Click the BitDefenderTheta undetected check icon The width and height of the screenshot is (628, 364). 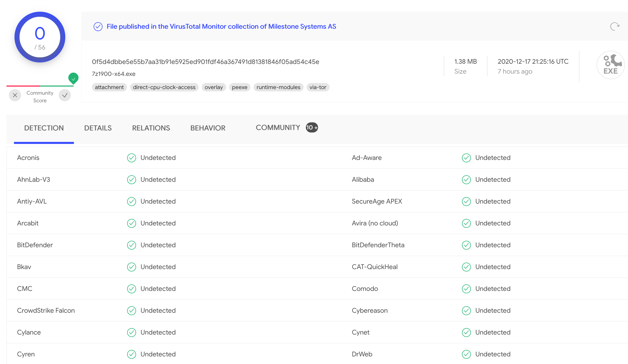tap(466, 245)
